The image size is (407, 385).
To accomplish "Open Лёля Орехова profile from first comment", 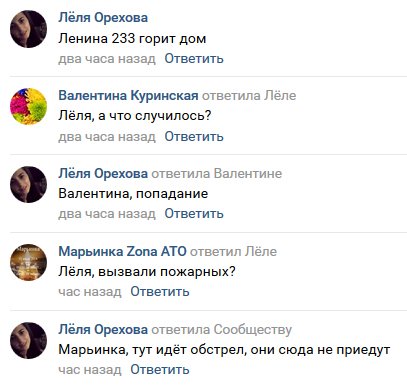I will 103,18.
